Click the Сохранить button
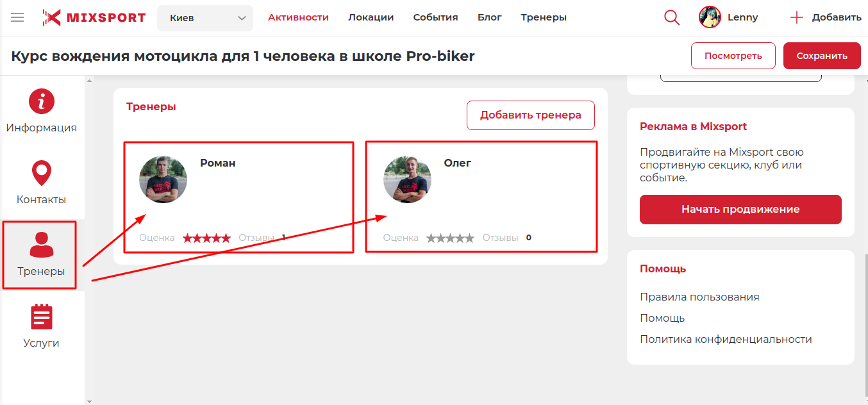This screenshot has height=405, width=868. tap(822, 56)
